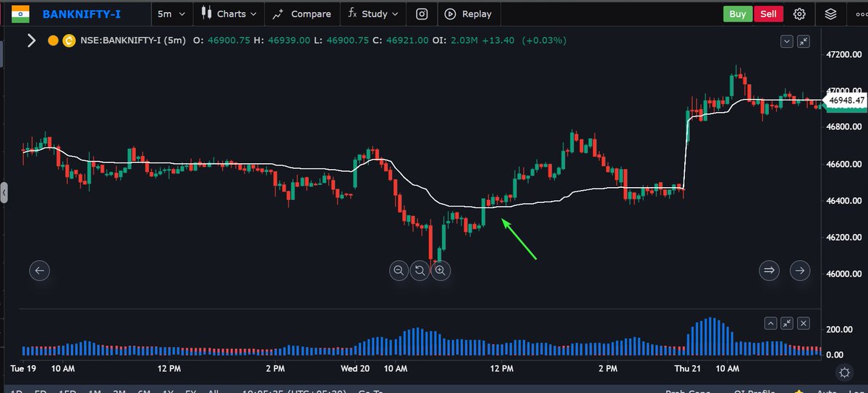This screenshot has height=393, width=868.
Task: Jump to latest bar arrow icon
Action: tap(770, 270)
